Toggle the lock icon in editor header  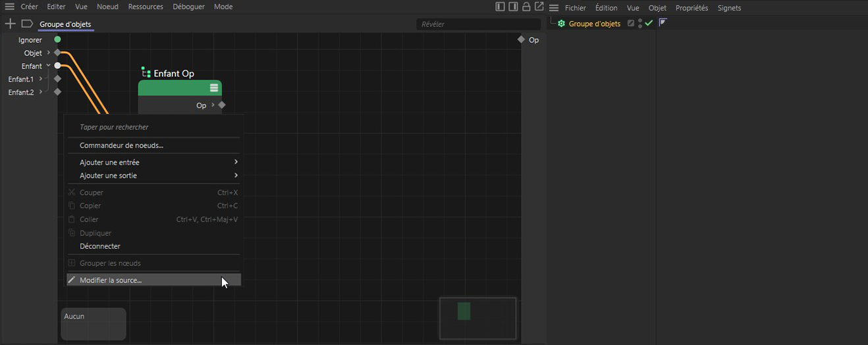point(526,7)
